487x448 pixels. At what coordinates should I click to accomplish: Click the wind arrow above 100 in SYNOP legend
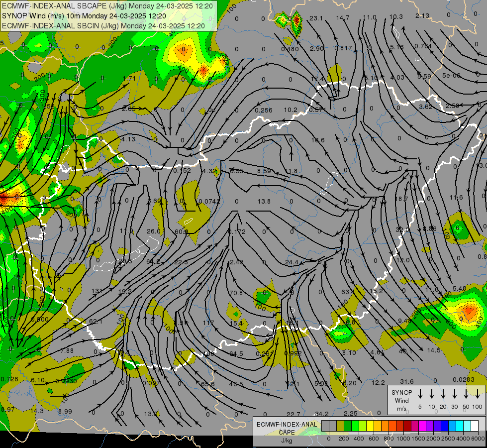[478, 394]
